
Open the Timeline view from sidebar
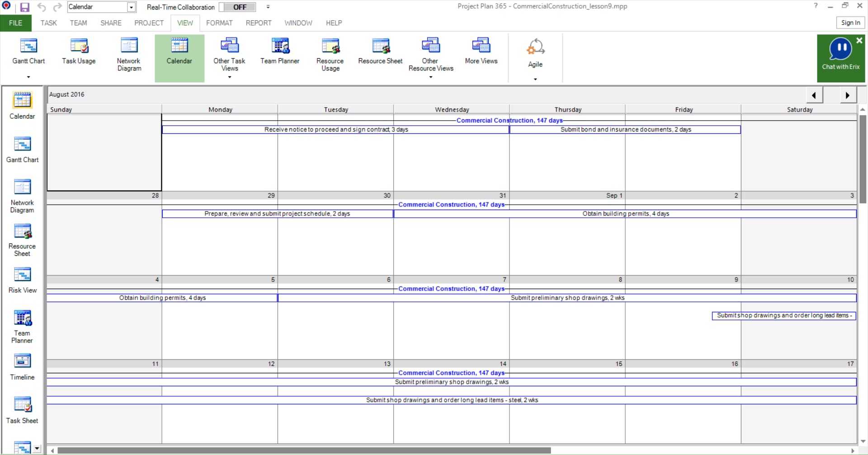pyautogui.click(x=22, y=366)
